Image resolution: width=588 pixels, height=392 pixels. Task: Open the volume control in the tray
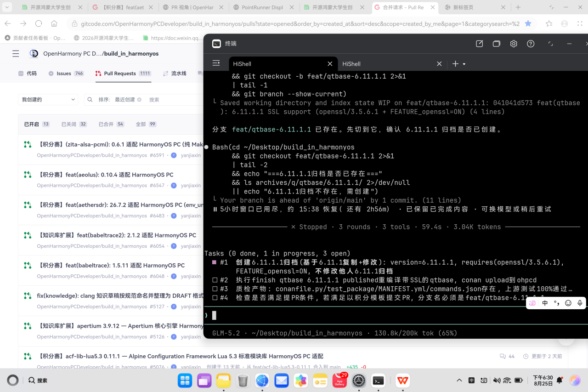pos(496,381)
